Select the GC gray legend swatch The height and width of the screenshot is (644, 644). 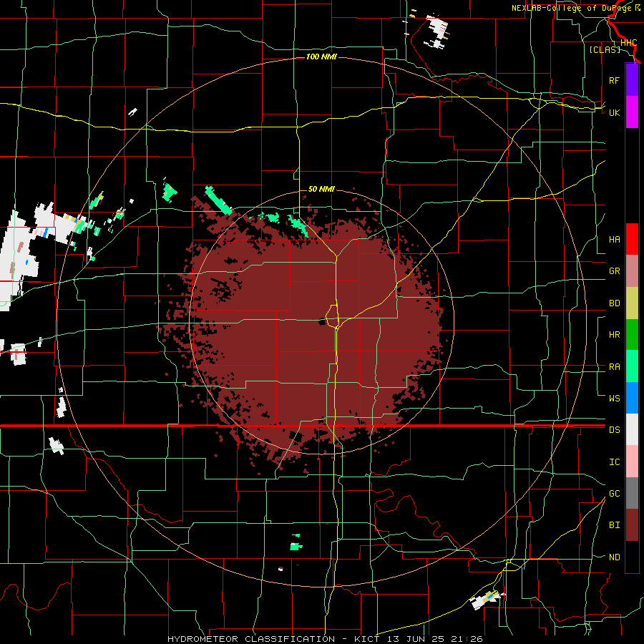coord(632,493)
